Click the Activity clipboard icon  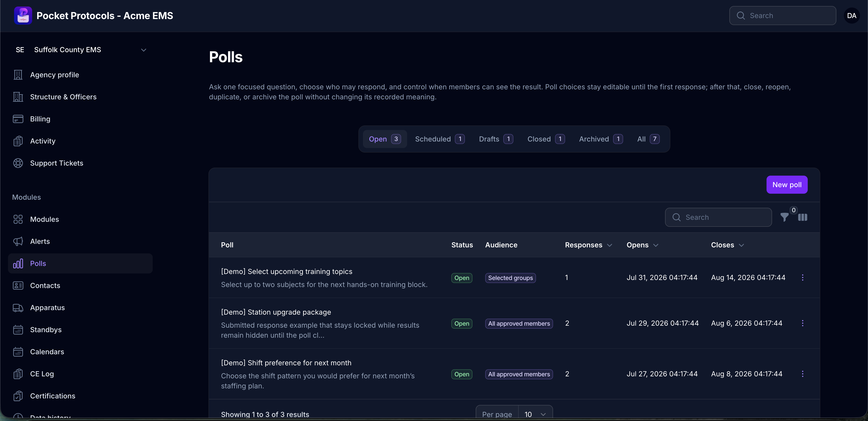coord(18,141)
